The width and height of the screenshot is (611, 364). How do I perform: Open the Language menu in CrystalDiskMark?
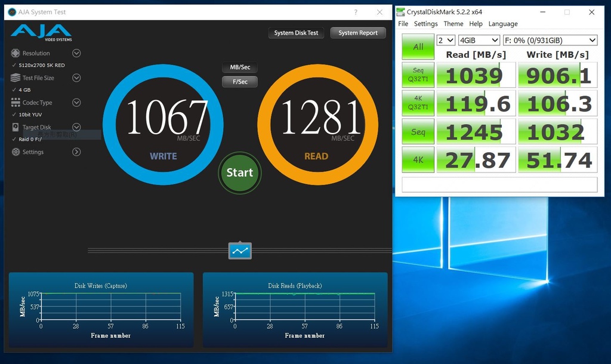pyautogui.click(x=502, y=24)
